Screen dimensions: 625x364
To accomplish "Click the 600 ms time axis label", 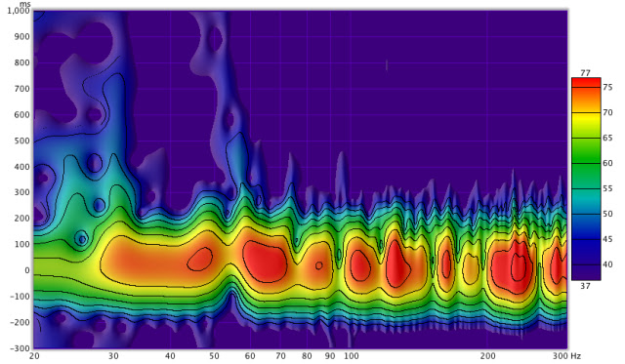I will point(22,115).
